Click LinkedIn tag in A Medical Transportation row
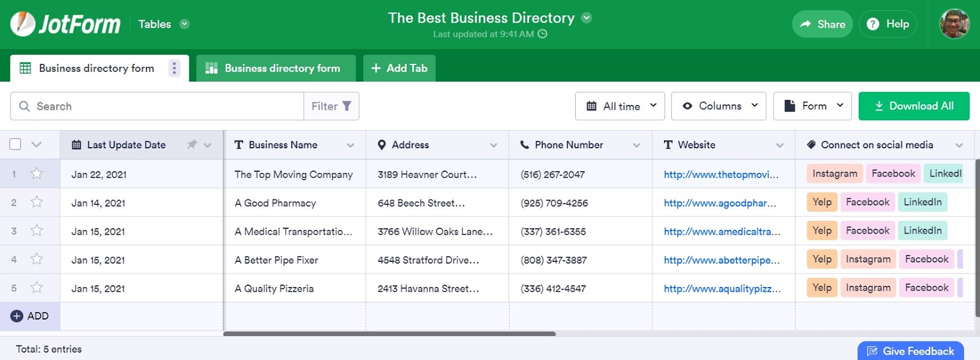Viewport: 980px width, 360px height. [922, 231]
